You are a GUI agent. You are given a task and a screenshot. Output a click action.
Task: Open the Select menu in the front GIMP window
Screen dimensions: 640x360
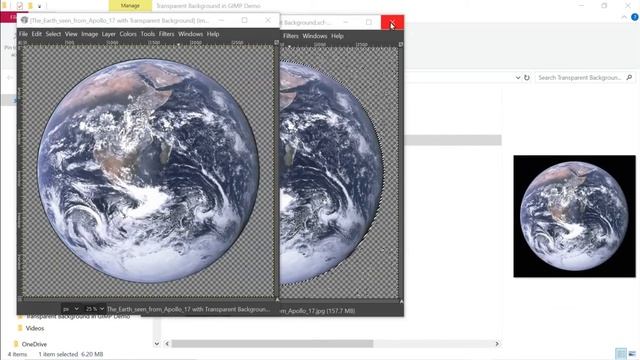click(53, 34)
